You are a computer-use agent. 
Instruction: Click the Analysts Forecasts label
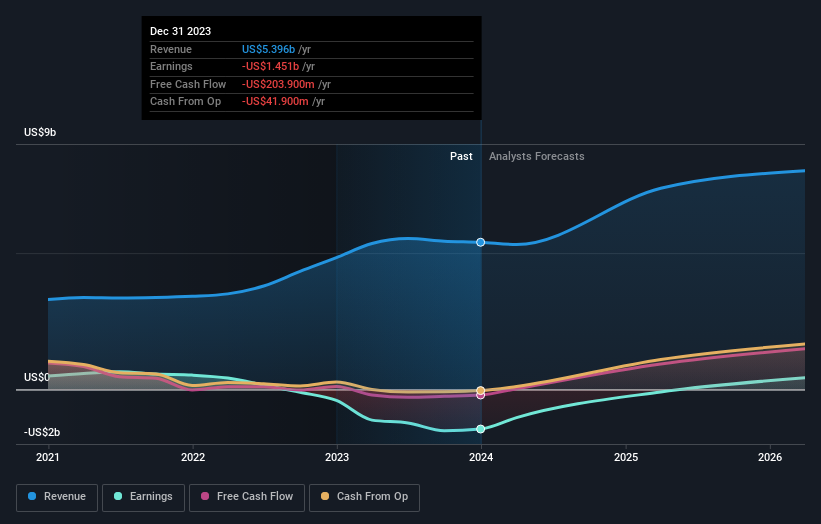coord(537,156)
